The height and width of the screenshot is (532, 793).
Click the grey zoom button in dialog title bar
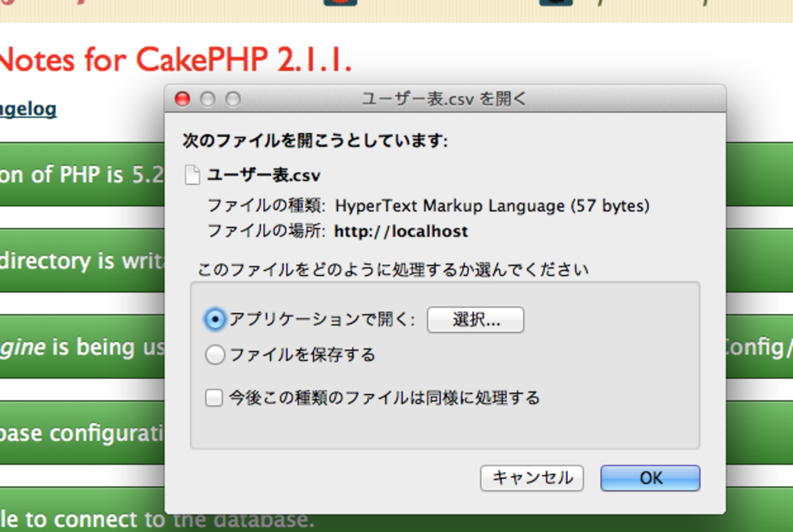click(233, 99)
